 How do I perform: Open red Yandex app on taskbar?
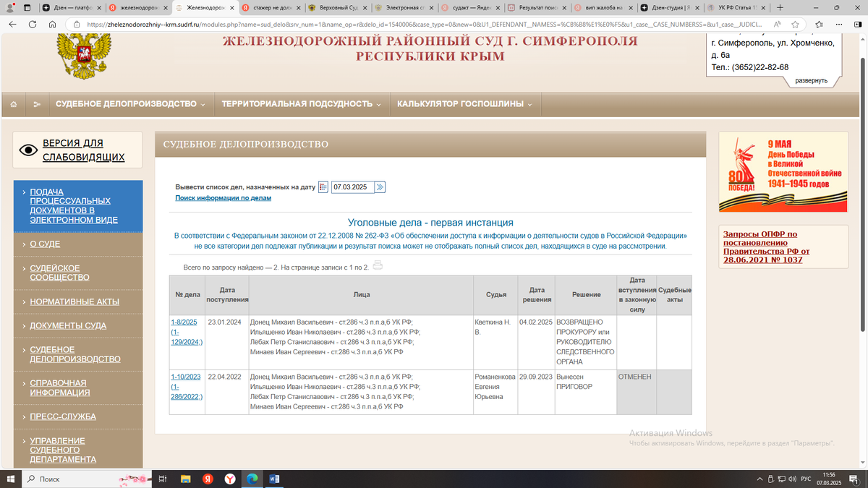[207, 479]
